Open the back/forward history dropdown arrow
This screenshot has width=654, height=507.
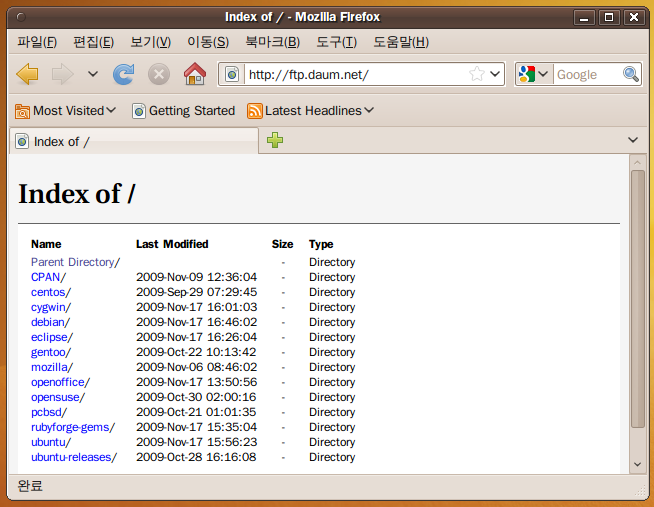pyautogui.click(x=93, y=74)
